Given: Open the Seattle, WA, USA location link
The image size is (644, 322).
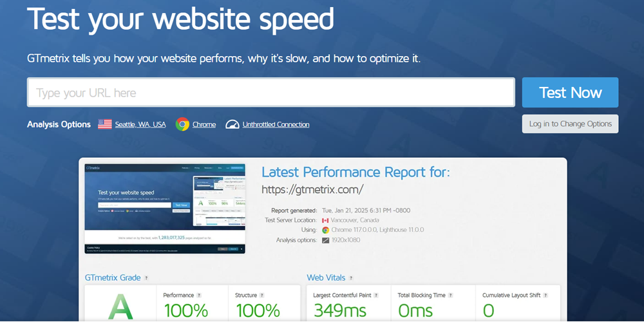Looking at the screenshot, I should (140, 124).
